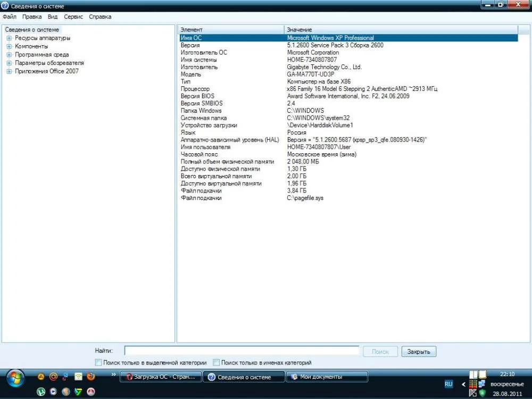The image size is (532, 399).
Task: Open Mail.ru agent @ icon in quick launch
Action: 53,377
